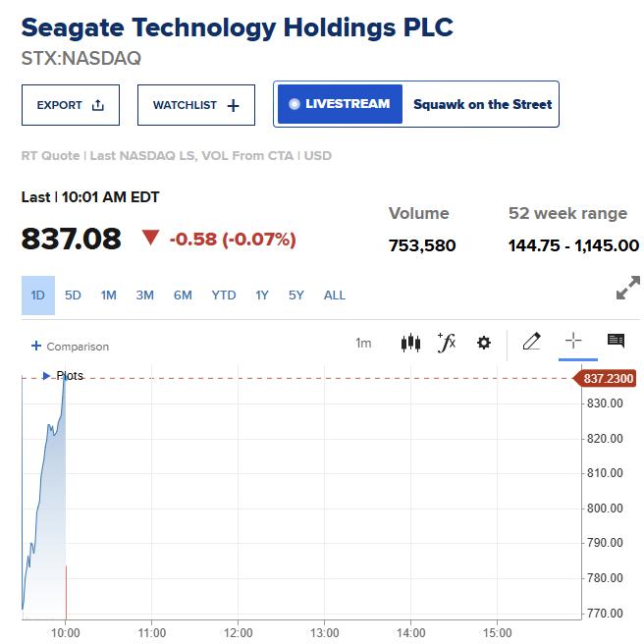
Task: Click the export share icon
Action: pos(98,105)
